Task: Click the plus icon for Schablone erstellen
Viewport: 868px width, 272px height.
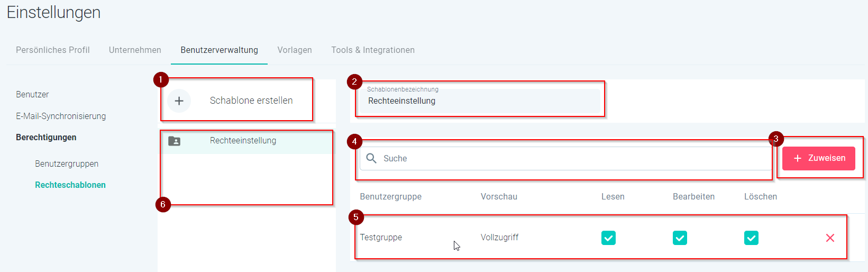Action: [179, 101]
